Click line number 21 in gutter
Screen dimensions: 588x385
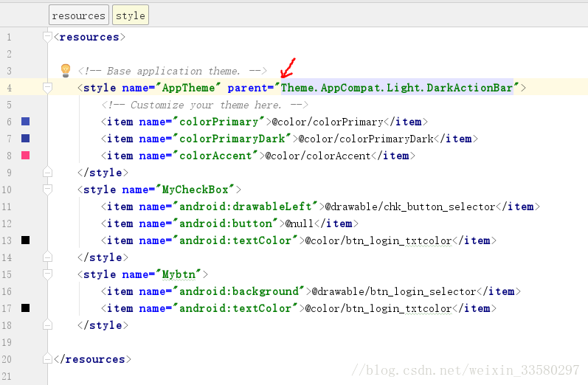7,376
